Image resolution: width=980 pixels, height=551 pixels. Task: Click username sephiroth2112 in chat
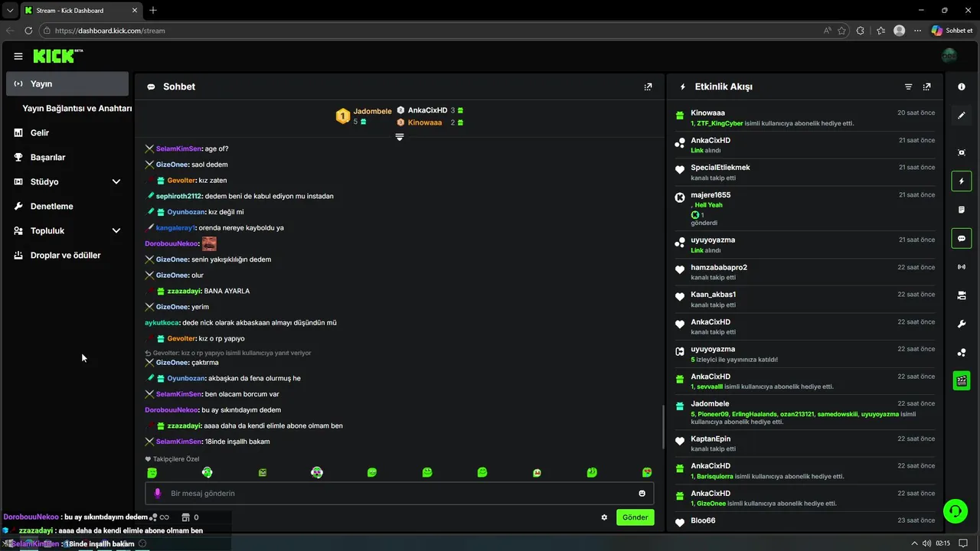click(178, 196)
